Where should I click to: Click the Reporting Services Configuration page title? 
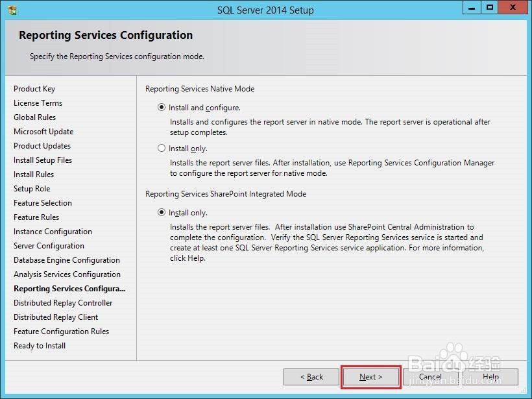[106, 35]
